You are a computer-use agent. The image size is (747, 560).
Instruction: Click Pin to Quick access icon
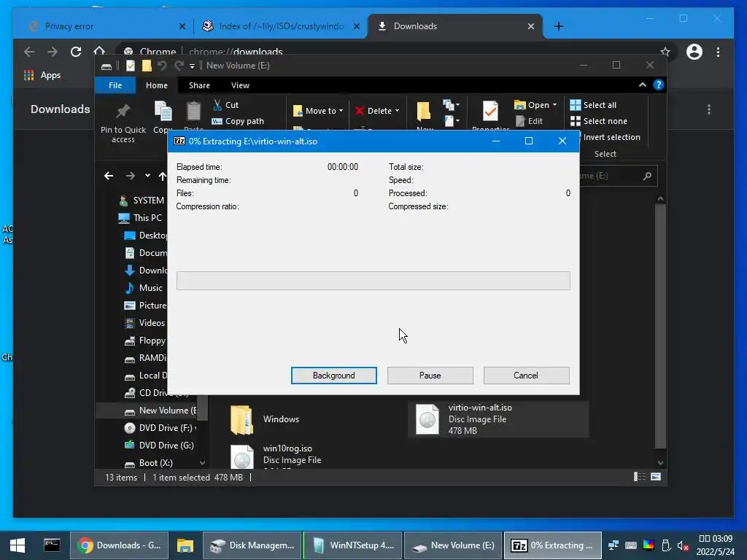pyautogui.click(x=123, y=112)
